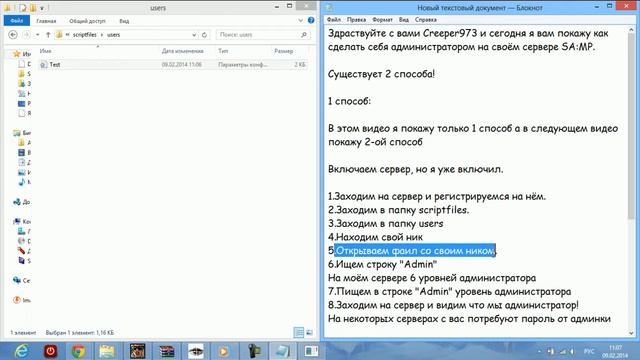The width and height of the screenshot is (640, 360).
Task: Go back in the Explorer window
Action: [13, 35]
